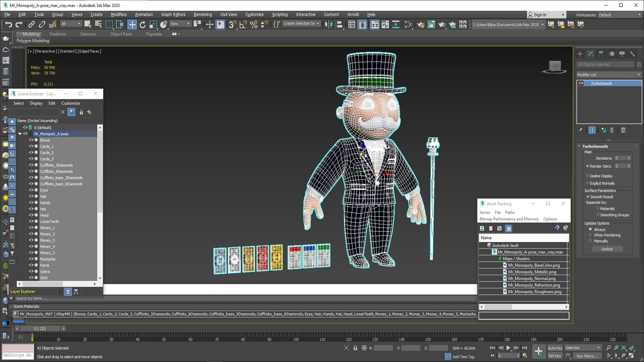The height and width of the screenshot is (362, 644).
Task: Activate the Select and Scale tool
Action: coord(153,24)
